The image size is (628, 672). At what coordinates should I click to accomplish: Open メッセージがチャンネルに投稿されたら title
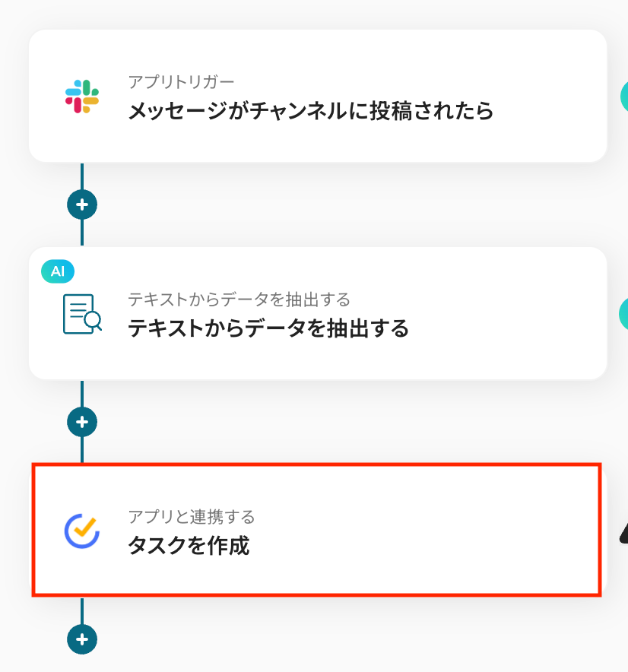pyautogui.click(x=310, y=111)
